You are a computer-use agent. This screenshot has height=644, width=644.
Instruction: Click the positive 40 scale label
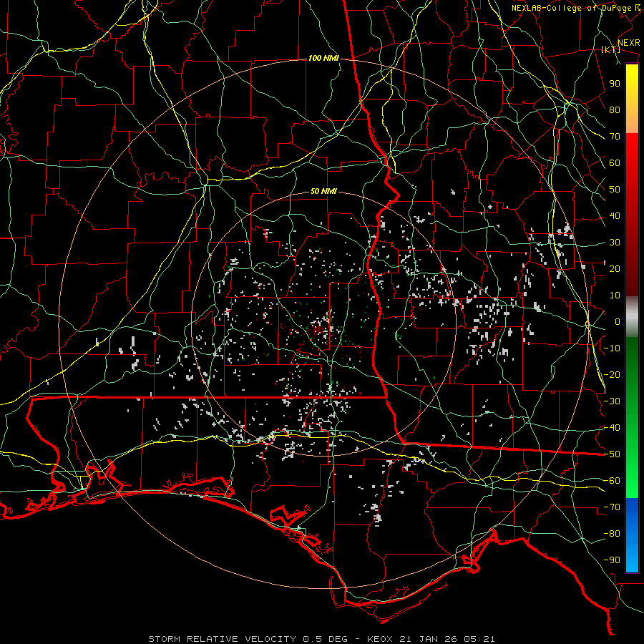pyautogui.click(x=615, y=215)
